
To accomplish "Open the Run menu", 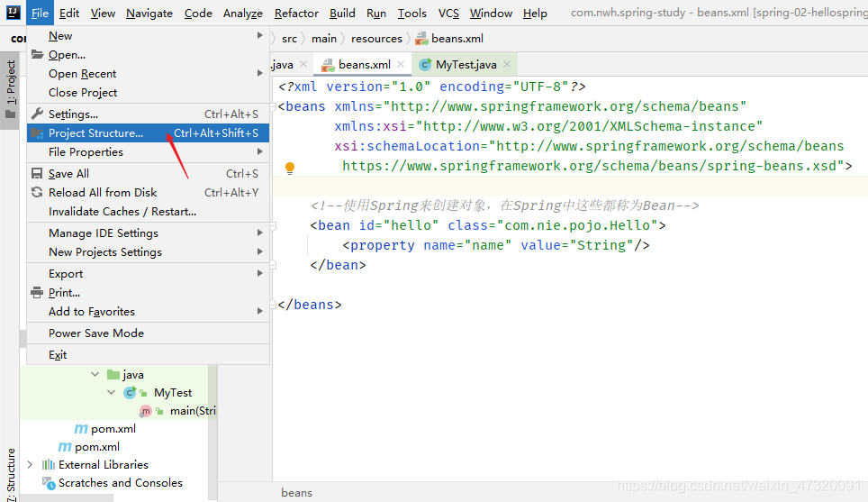I will tap(376, 13).
